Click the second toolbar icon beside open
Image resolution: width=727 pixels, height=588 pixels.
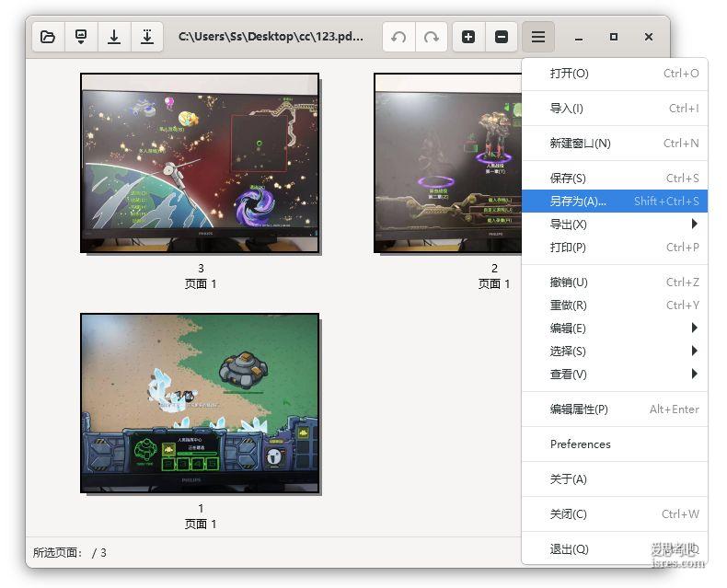coord(81,37)
